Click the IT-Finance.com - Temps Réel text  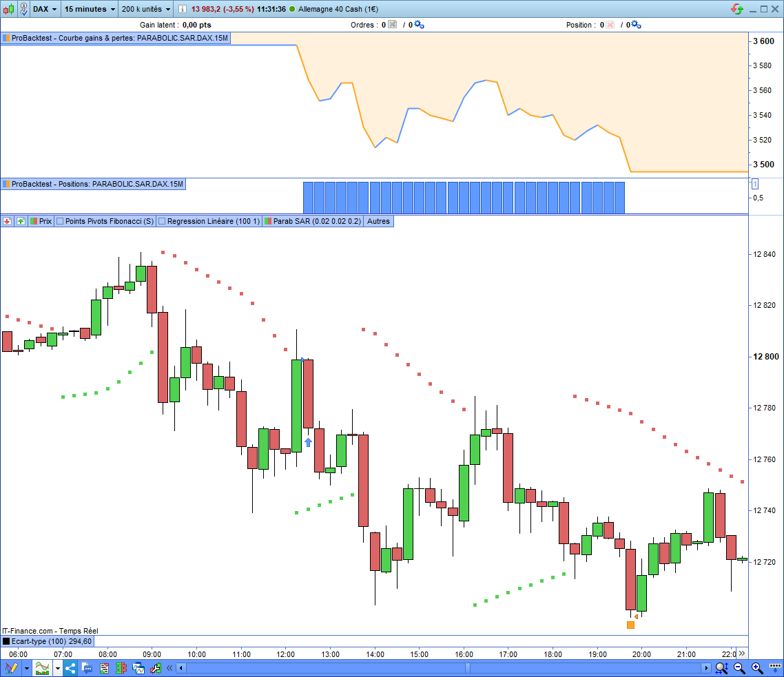click(x=50, y=631)
